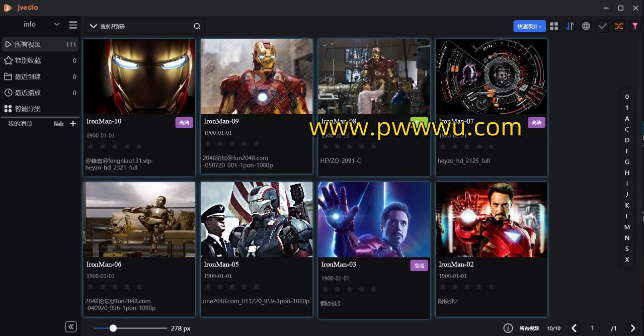Open the sort order icon

(570, 26)
